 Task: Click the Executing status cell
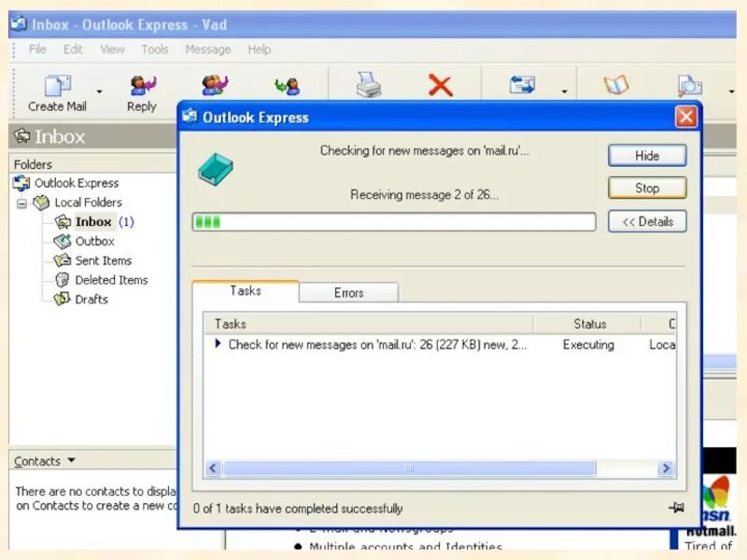point(588,344)
